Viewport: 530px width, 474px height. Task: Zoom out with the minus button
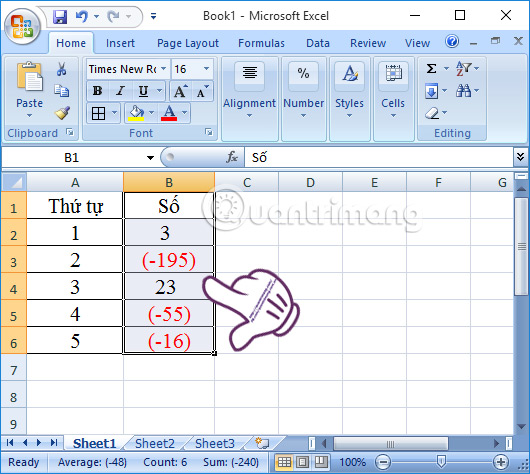click(383, 462)
